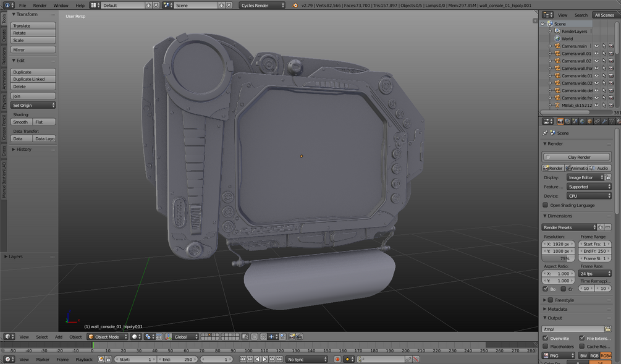Jump to the first frame in timeline
The image size is (621, 364).
[x=242, y=359]
